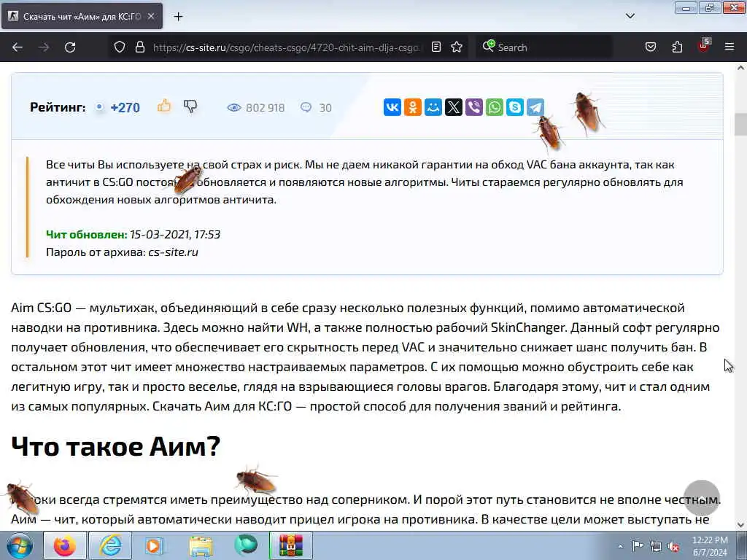Click scrollbar up arrow

click(740, 68)
